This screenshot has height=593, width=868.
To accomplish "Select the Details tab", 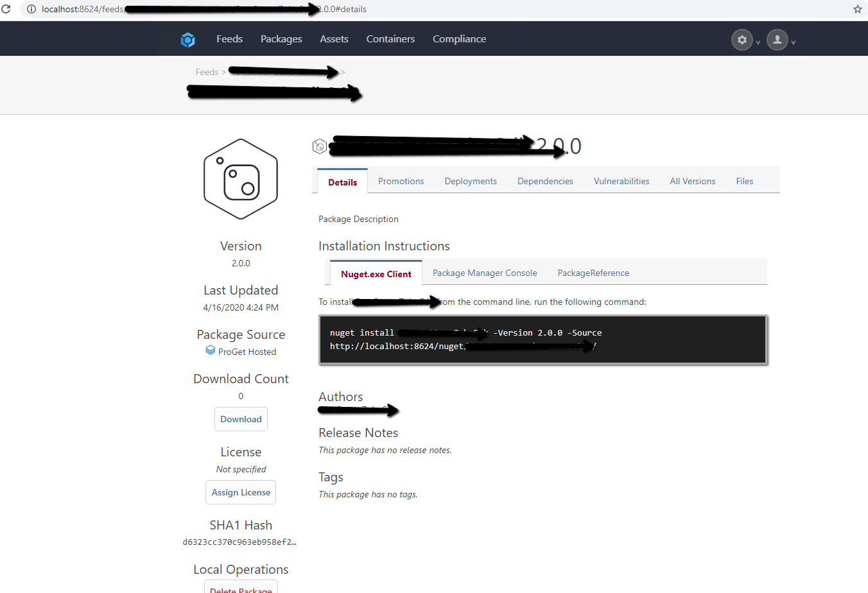I will pos(342,182).
